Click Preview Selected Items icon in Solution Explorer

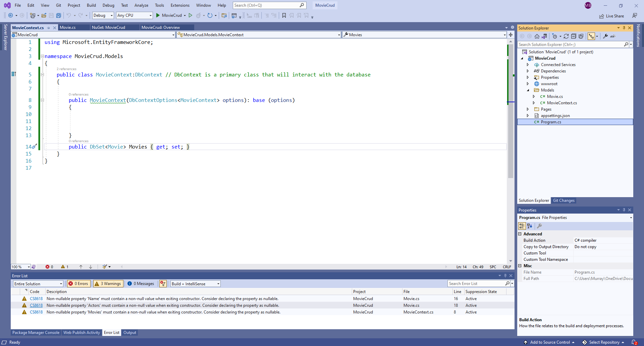click(613, 36)
